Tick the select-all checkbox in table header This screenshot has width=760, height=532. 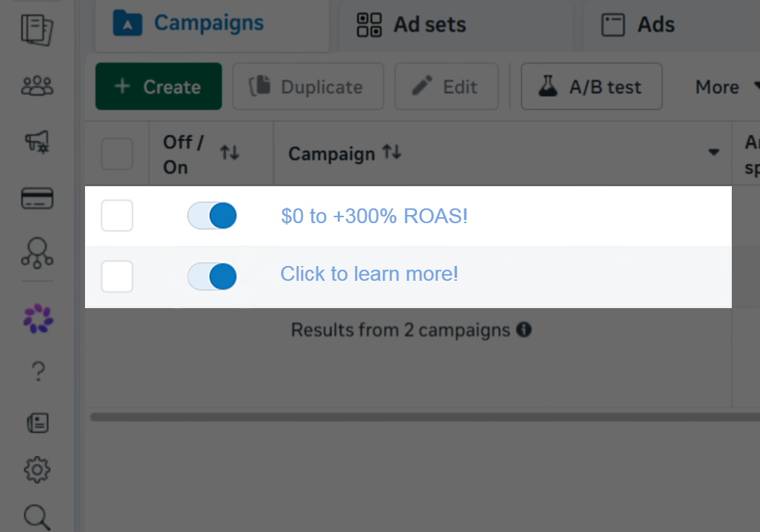tap(117, 154)
